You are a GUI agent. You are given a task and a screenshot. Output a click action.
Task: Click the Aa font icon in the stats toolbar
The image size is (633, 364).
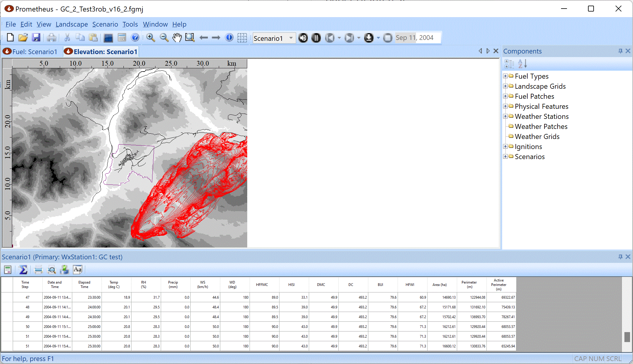coord(78,270)
